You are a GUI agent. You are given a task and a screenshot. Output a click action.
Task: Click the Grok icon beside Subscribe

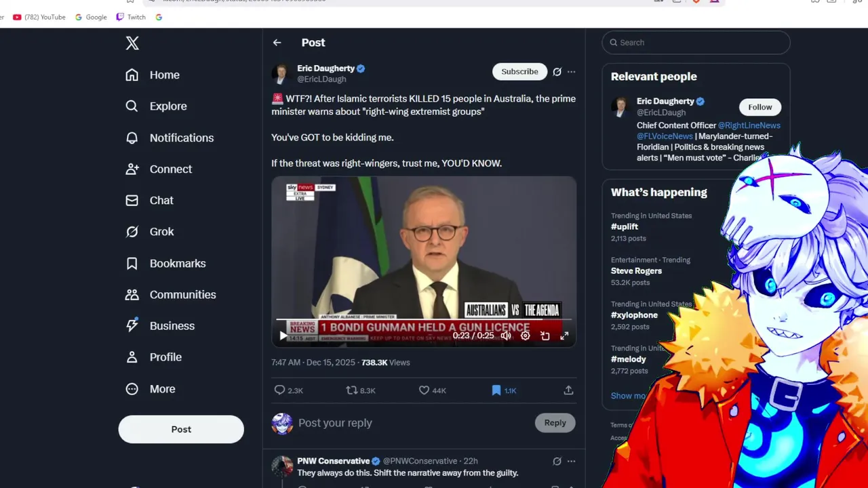point(557,72)
